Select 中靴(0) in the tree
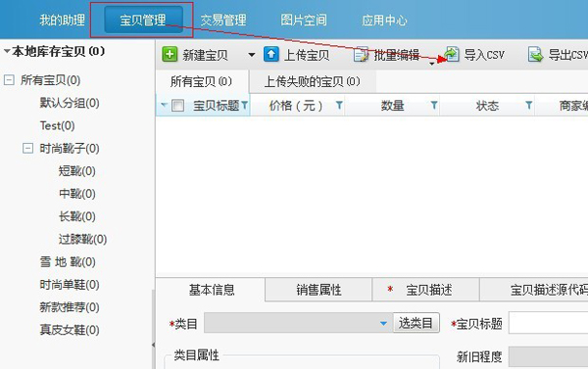Image resolution: width=588 pixels, height=369 pixels. click(x=76, y=194)
